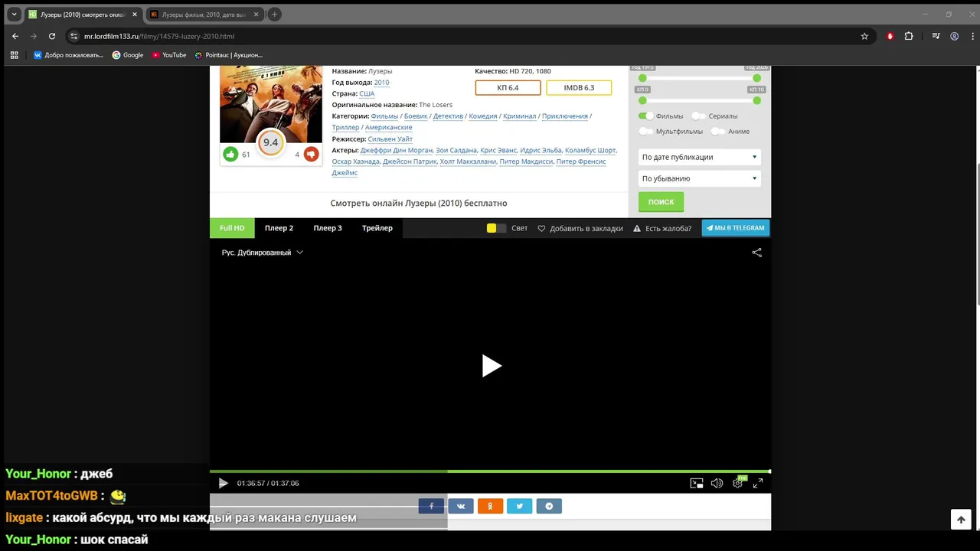Image resolution: width=980 pixels, height=551 pixels.
Task: Bookmark page with the star icon
Action: tap(864, 36)
